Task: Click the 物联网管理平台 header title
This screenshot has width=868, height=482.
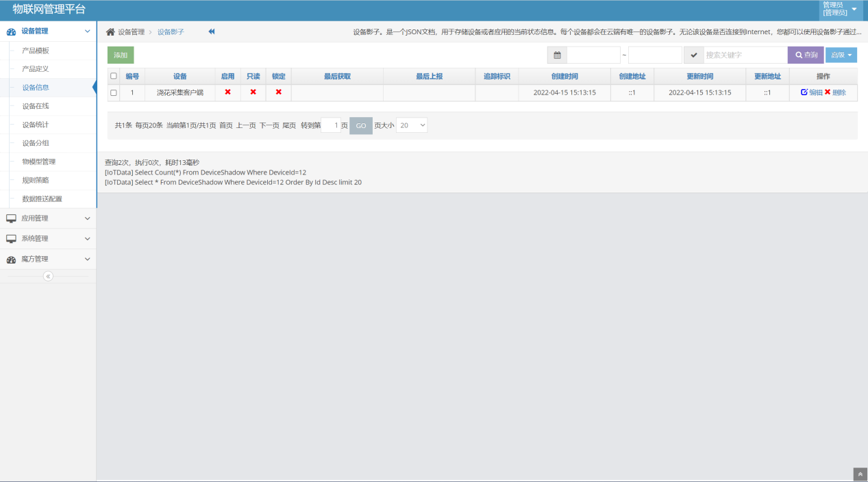Action: (49, 9)
